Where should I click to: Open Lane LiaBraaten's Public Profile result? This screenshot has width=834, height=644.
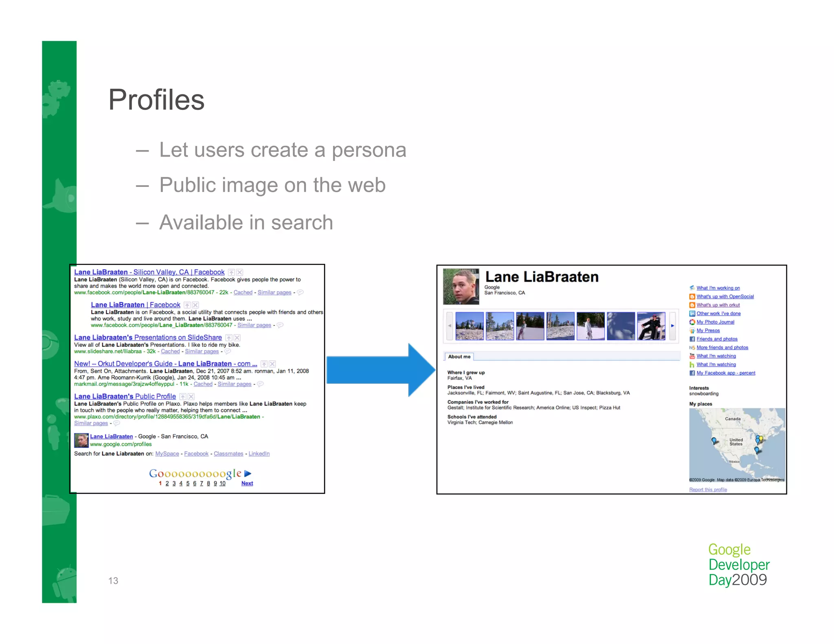coord(125,396)
